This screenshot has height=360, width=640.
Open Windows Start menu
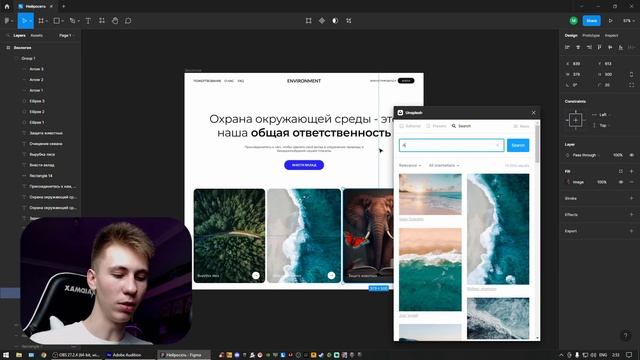pyautogui.click(x=6, y=355)
